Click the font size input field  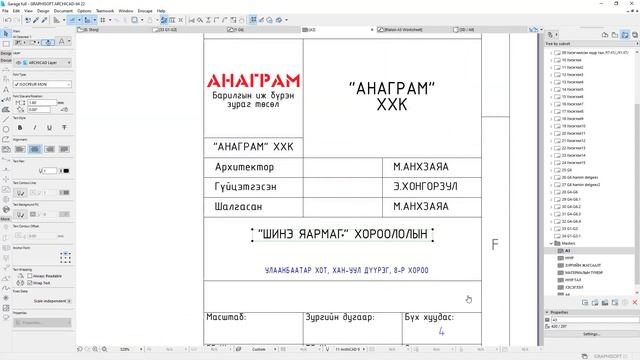click(42, 102)
